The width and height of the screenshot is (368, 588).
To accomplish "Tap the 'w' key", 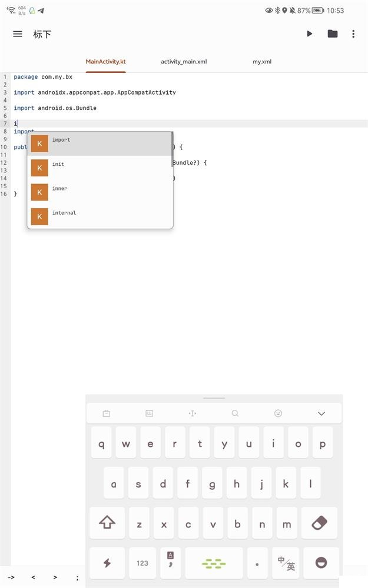I will click(126, 443).
